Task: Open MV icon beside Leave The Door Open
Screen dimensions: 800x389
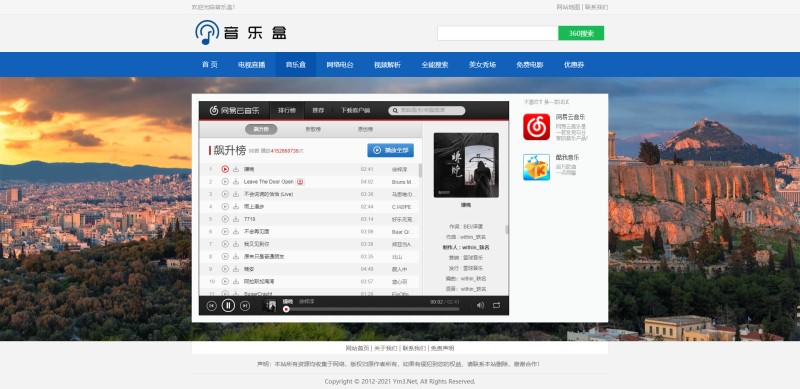Action: click(301, 182)
